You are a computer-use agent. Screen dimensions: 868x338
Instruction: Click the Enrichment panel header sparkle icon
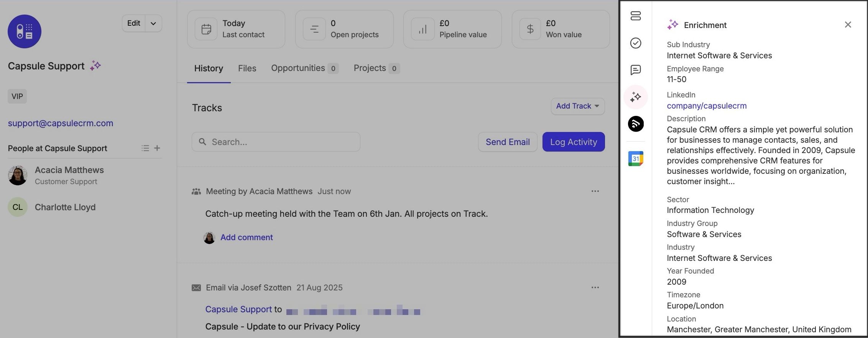[x=673, y=25]
